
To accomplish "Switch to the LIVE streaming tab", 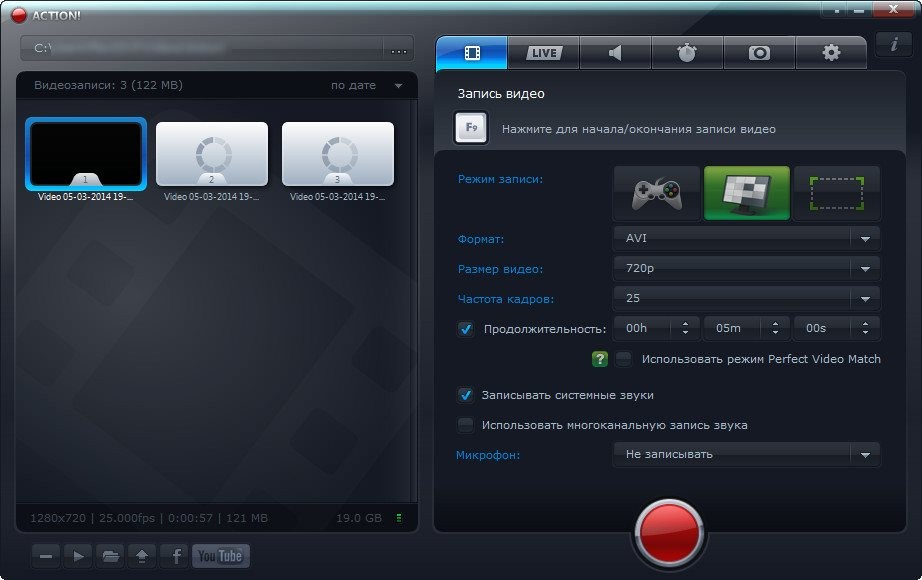I will pos(544,54).
